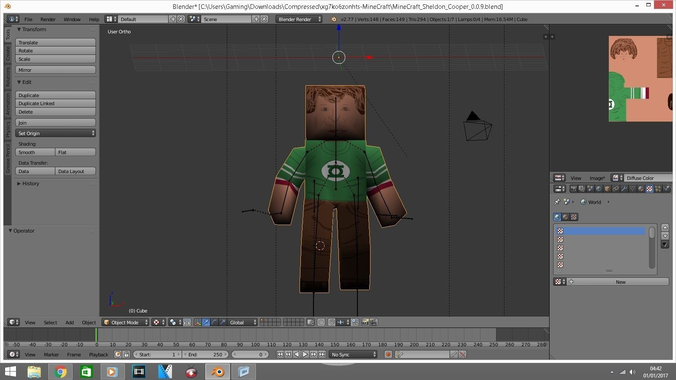Adjust the End frame value field

tap(206, 355)
